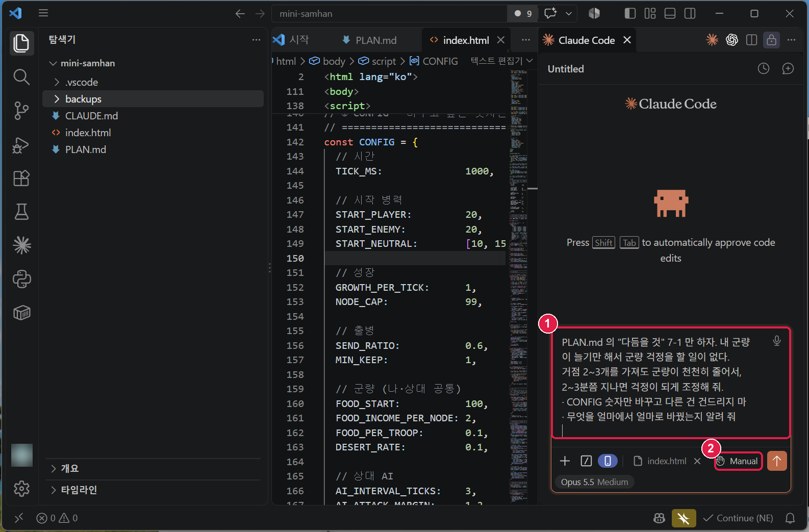
Task: Open the '● 9' indicator in title bar
Action: 523,14
